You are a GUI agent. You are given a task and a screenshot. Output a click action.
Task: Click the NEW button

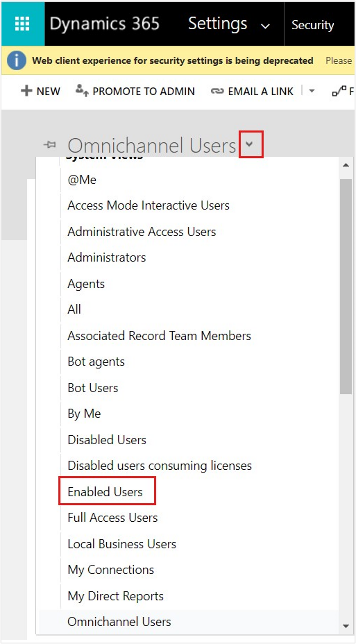[x=40, y=91]
